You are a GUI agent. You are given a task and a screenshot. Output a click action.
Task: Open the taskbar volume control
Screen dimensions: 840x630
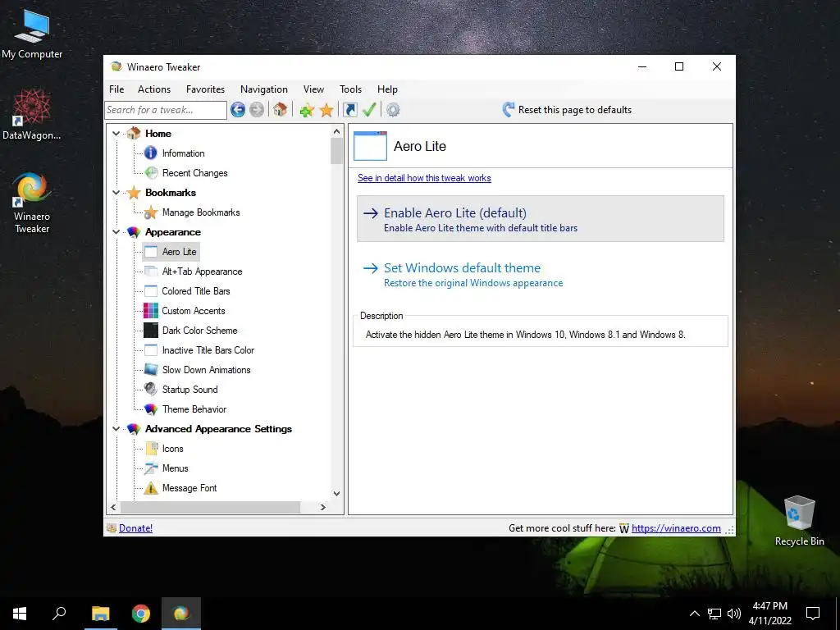pos(734,614)
